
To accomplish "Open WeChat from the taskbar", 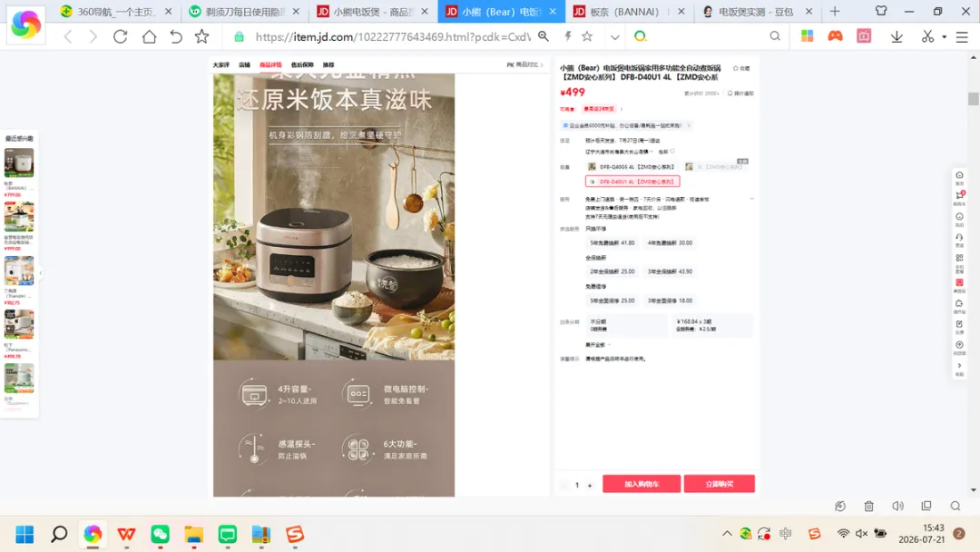I will [160, 535].
